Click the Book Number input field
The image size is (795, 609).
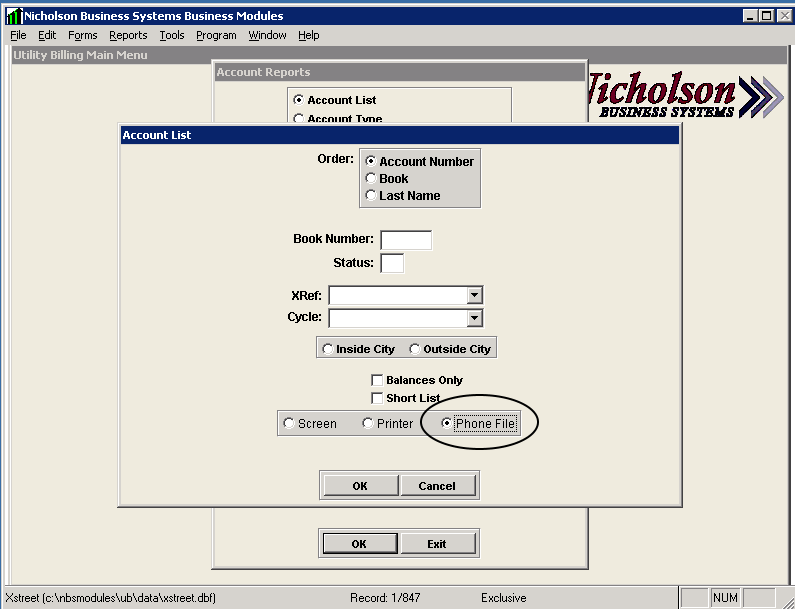[x=406, y=240]
